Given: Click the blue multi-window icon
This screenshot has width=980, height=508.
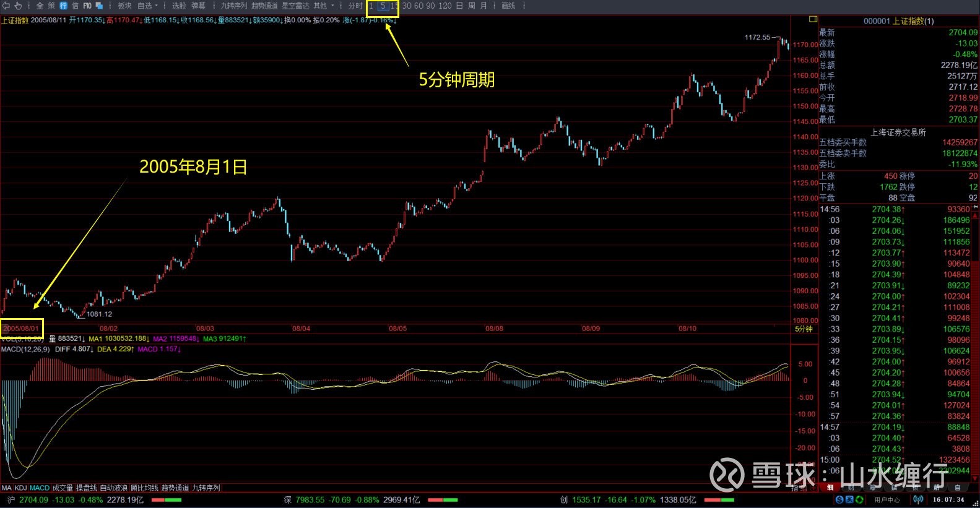Looking at the screenshot, I should pos(99,6).
